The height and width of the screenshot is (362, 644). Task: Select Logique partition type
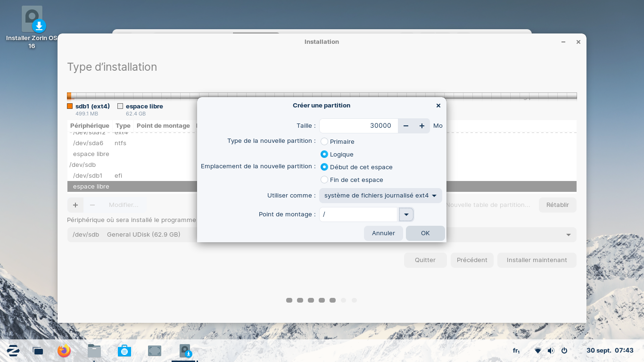point(324,154)
